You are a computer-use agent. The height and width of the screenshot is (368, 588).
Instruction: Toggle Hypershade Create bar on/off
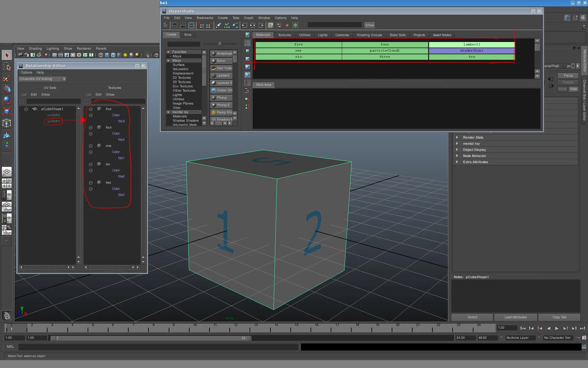pos(165,25)
